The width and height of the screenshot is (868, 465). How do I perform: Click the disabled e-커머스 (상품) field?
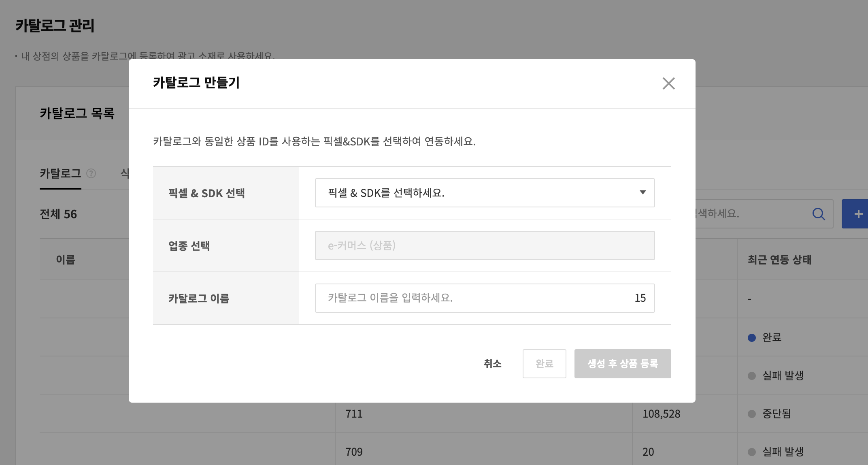pos(485,245)
